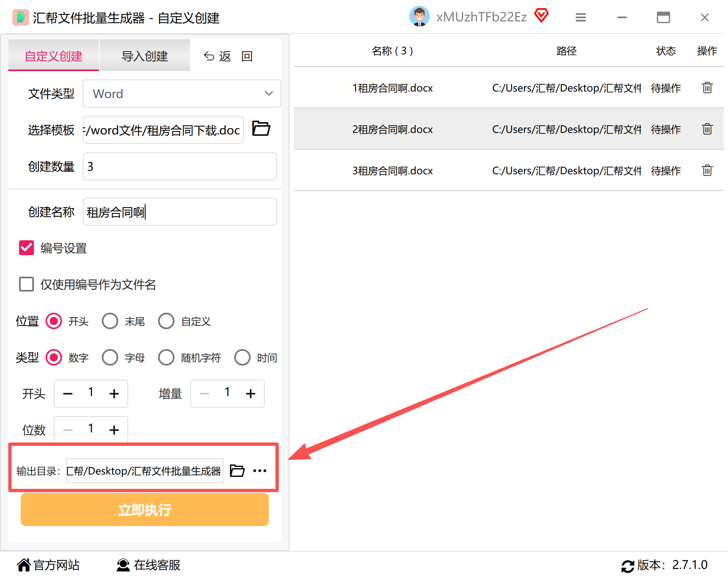
Task: Select 时间 type radio button
Action: tap(242, 357)
